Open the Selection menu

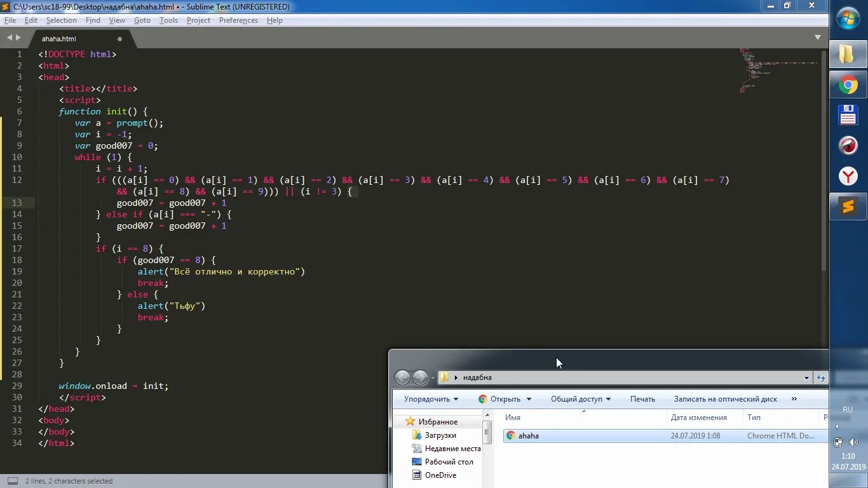coord(61,20)
